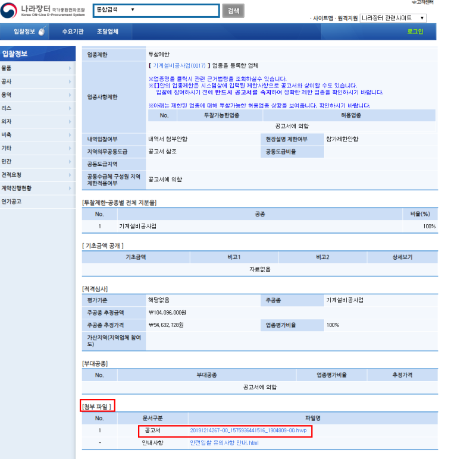
Task: Expand arrow next to 용역
Action: tap(70, 95)
